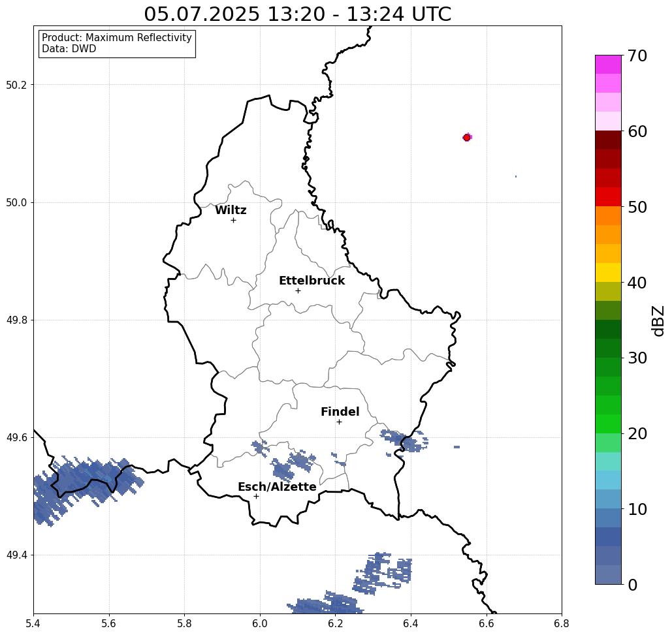Click the blue echo cluster near 49.35°N south of Luxembourg
Image resolution: width=672 pixels, height=635 pixels.
coord(383,573)
